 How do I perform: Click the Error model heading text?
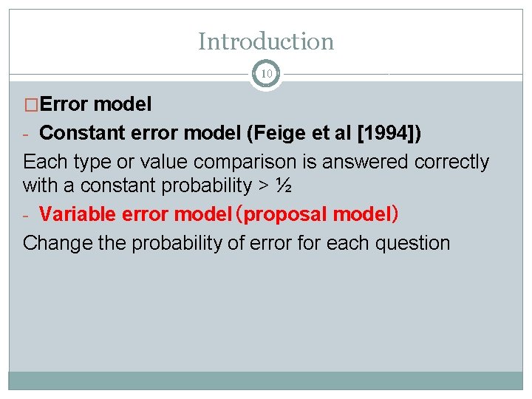(95, 104)
